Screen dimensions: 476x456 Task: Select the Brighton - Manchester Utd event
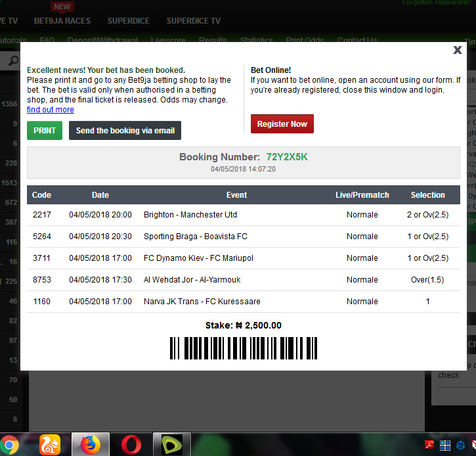[190, 214]
